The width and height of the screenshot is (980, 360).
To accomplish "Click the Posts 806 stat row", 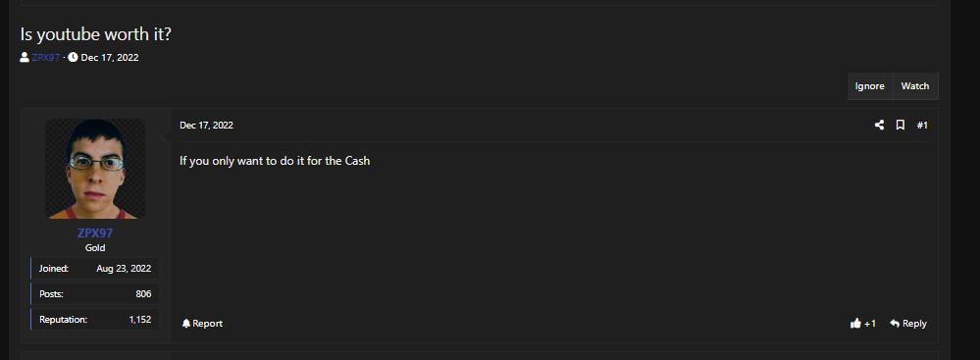I will (x=95, y=293).
